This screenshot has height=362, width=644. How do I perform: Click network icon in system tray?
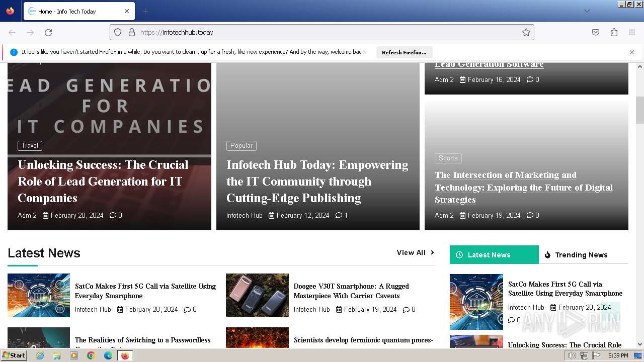(x=584, y=355)
